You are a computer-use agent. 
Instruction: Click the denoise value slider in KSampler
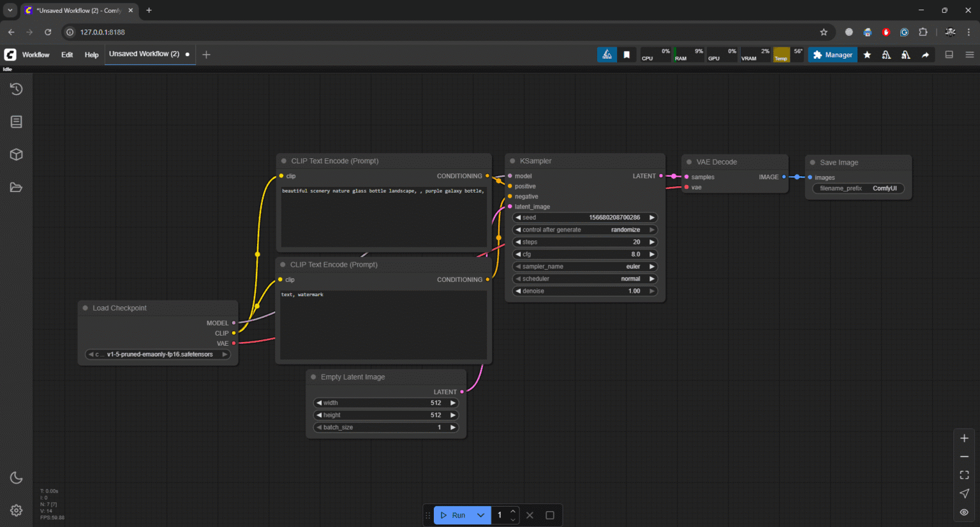click(x=585, y=291)
